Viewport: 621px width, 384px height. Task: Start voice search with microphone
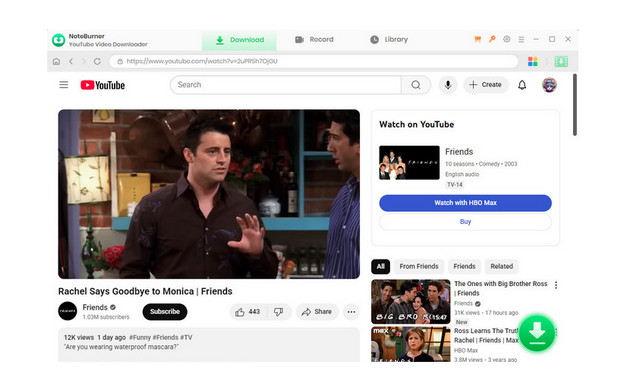[448, 85]
